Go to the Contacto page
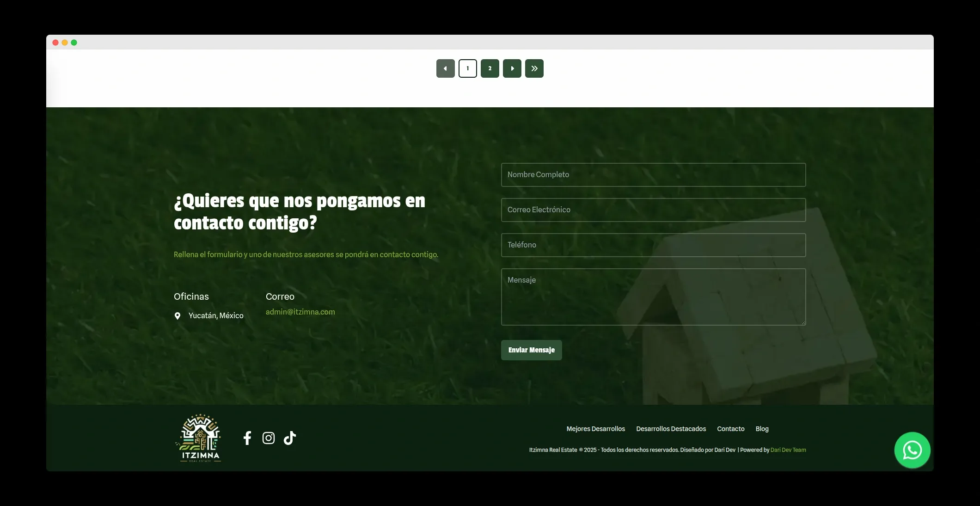The height and width of the screenshot is (506, 980). coord(730,429)
